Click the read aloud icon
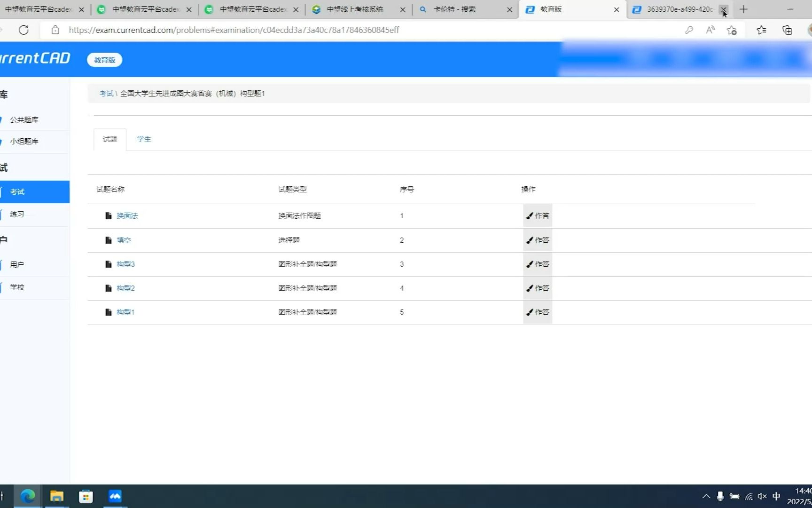 710,30
